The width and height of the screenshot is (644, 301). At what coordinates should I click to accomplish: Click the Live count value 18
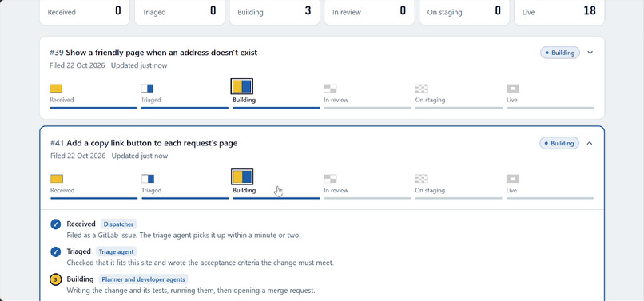click(590, 10)
